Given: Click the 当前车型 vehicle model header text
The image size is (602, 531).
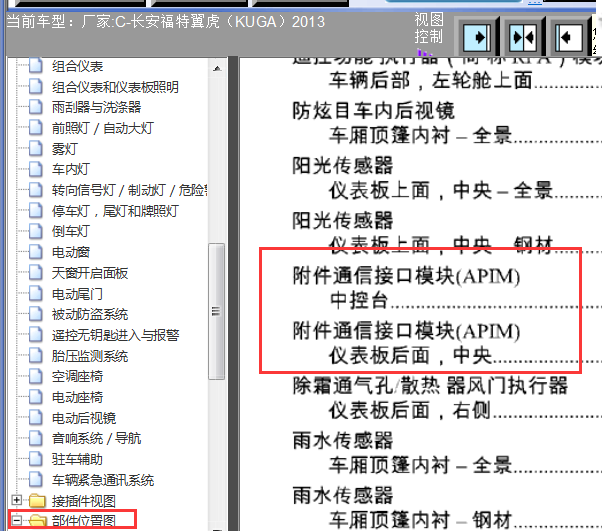Looking at the screenshot, I should point(166,22).
